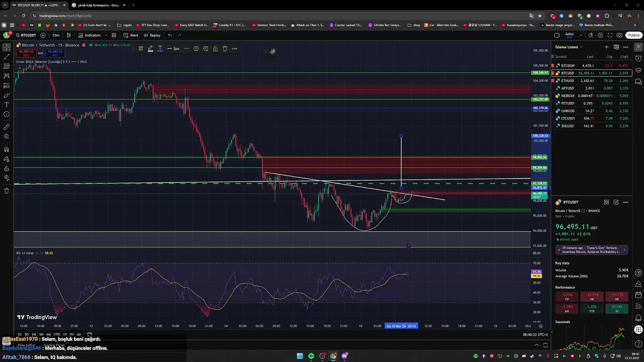Expand the indicators favorites dropdown arrow
The height and width of the screenshot is (362, 644).
point(106,35)
